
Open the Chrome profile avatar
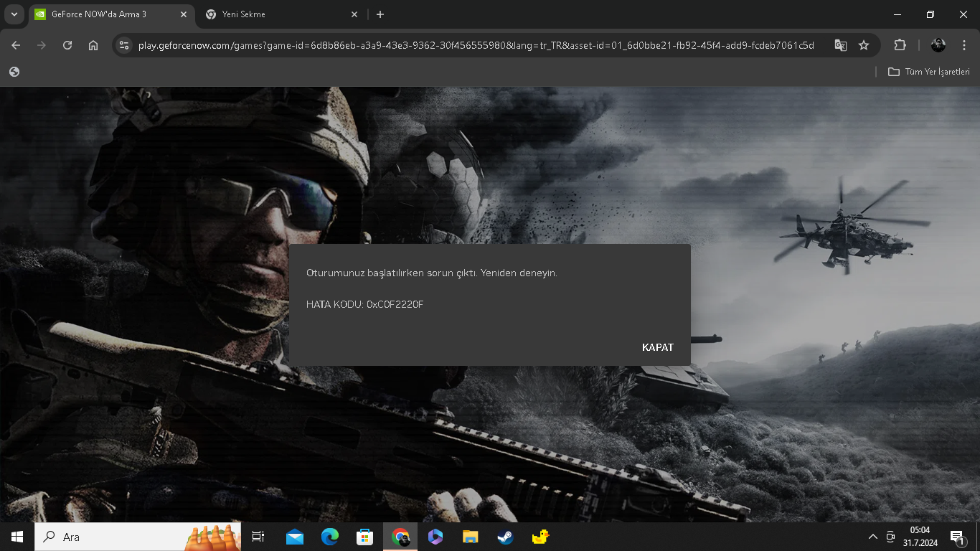pos(938,45)
